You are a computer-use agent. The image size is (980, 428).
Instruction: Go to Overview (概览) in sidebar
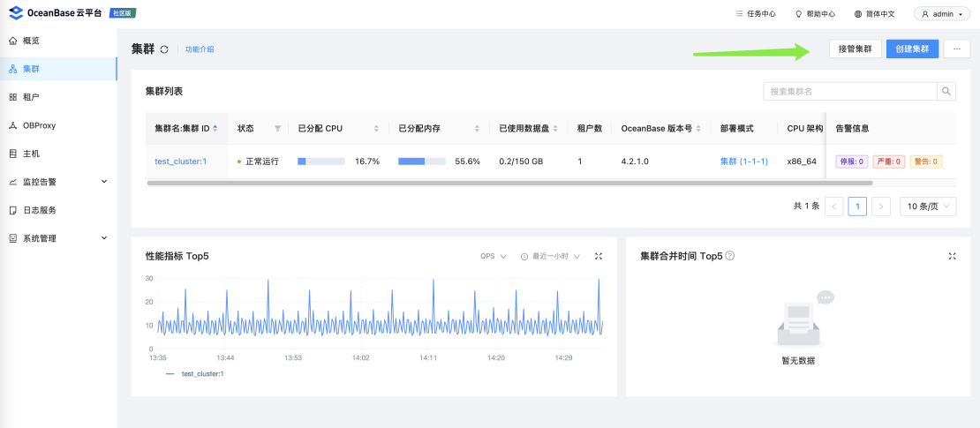[x=59, y=41]
